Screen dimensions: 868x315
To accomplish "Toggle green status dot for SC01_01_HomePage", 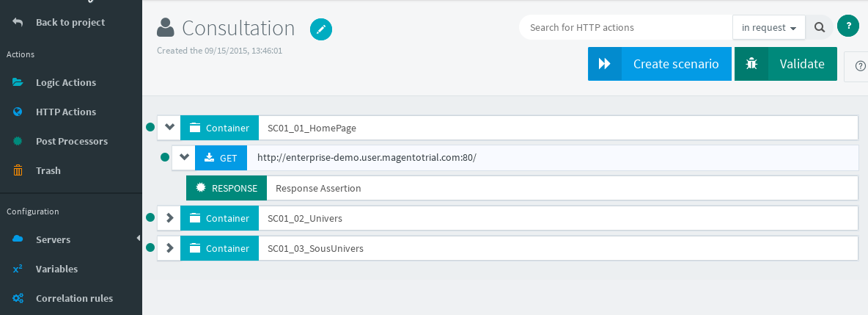I will 150,127.
